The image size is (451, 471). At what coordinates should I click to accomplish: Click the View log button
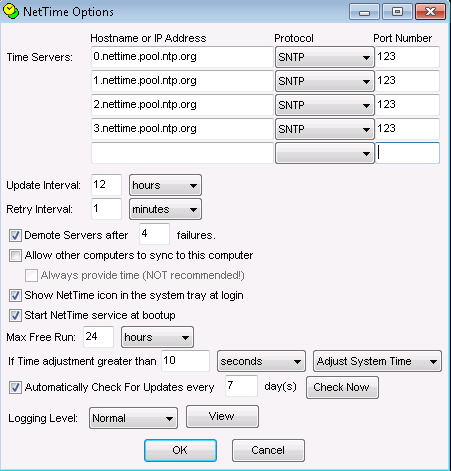coord(222,416)
